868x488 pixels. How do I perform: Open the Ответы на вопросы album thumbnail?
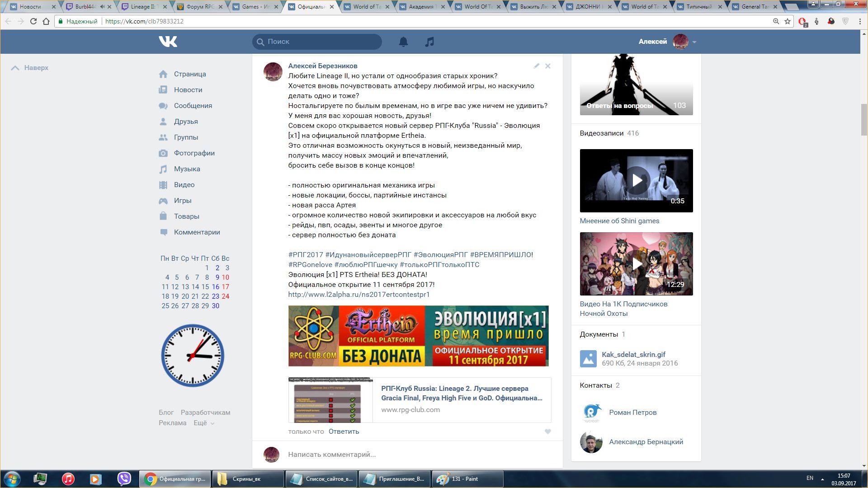tap(637, 84)
